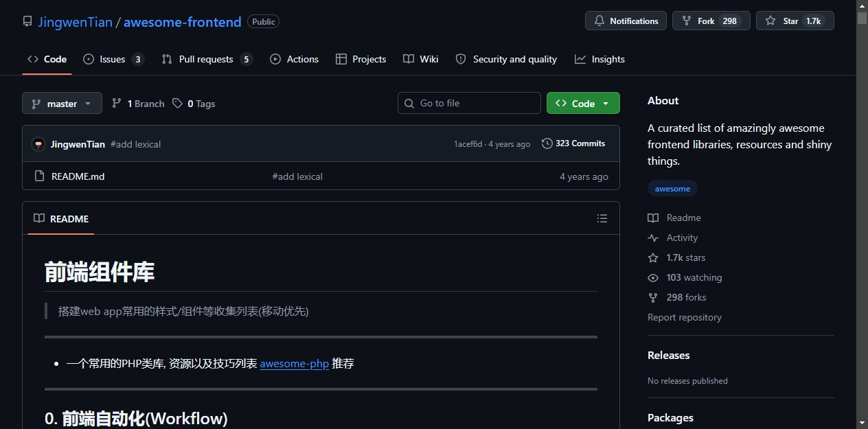The image size is (868, 429).
Task: Expand the master branch dropdown
Action: point(62,103)
